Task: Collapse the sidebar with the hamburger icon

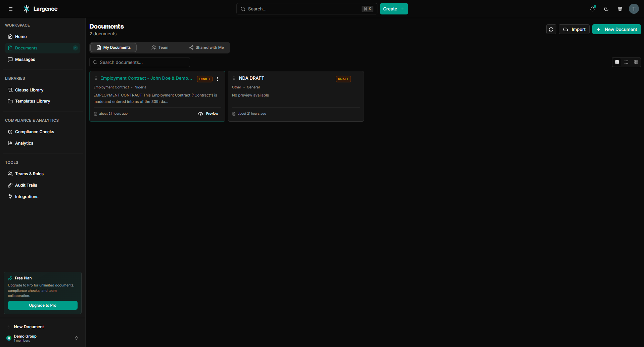Action: tap(10, 9)
